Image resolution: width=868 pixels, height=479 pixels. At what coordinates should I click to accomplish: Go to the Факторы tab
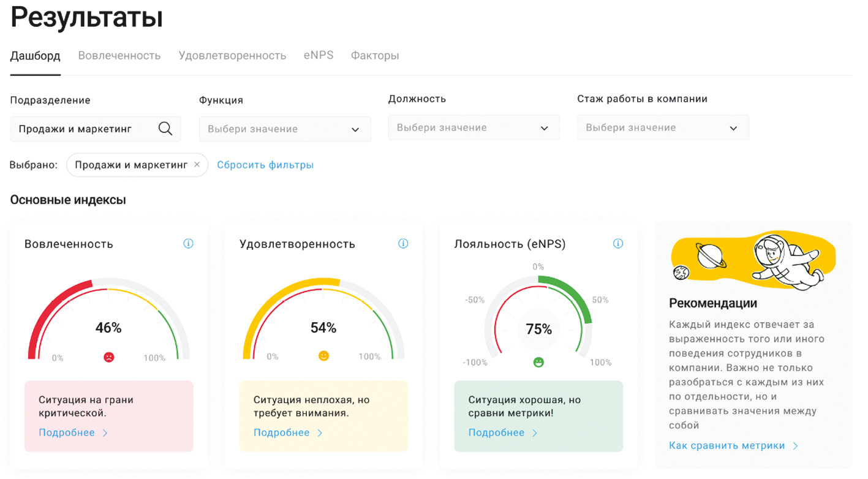[x=375, y=56]
